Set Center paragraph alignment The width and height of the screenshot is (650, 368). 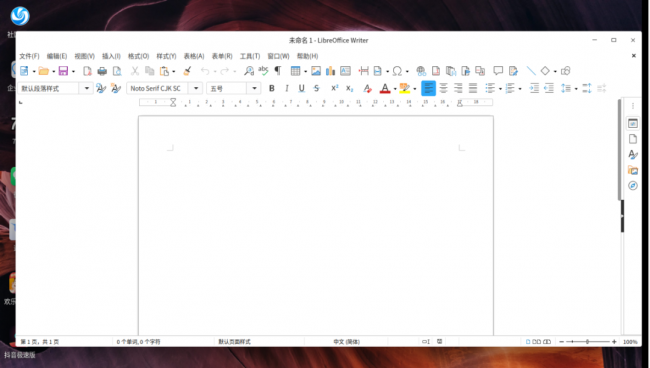[443, 88]
